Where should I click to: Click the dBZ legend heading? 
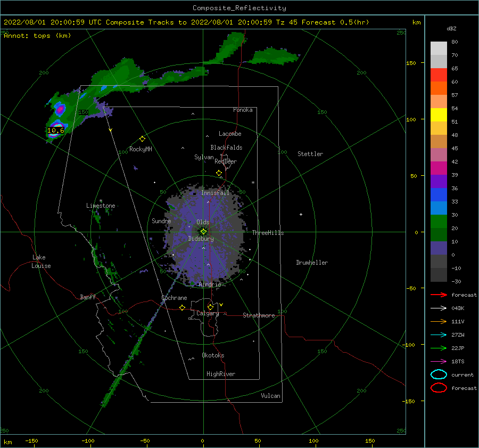451,28
